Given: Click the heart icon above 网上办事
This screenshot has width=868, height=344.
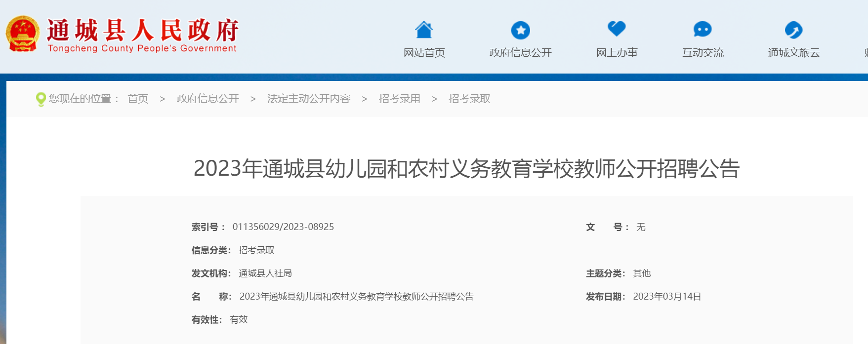Looking at the screenshot, I should [x=617, y=29].
